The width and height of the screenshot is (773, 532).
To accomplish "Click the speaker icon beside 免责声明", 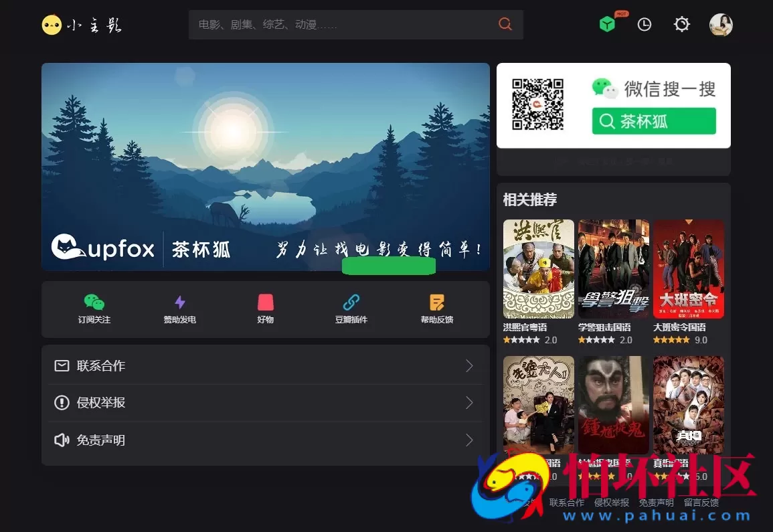I will tap(61, 440).
